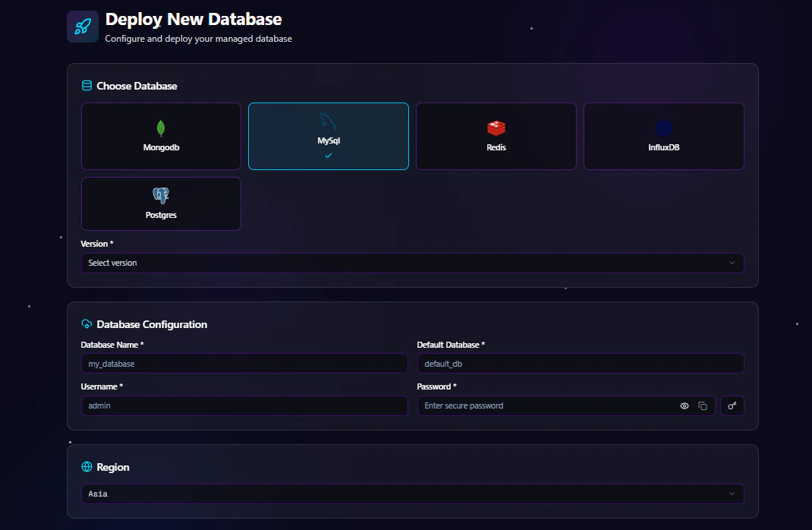Click the database icon next to Choose Database

(87, 86)
